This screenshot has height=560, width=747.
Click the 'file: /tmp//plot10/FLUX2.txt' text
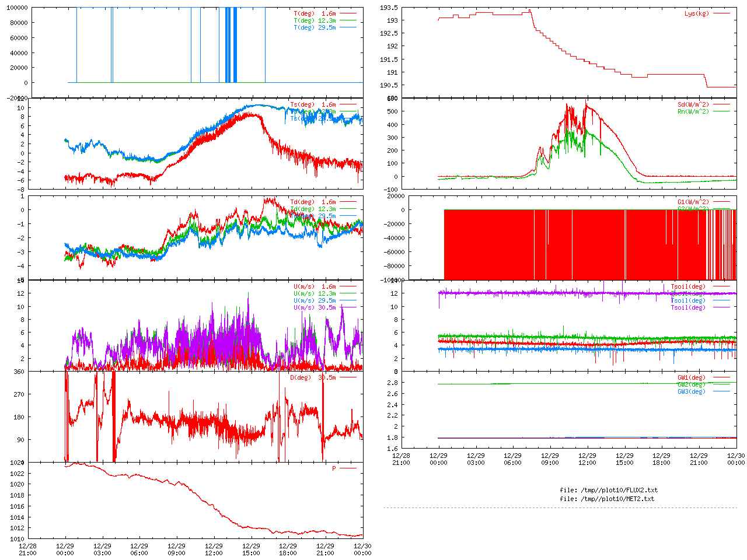pyautogui.click(x=609, y=491)
